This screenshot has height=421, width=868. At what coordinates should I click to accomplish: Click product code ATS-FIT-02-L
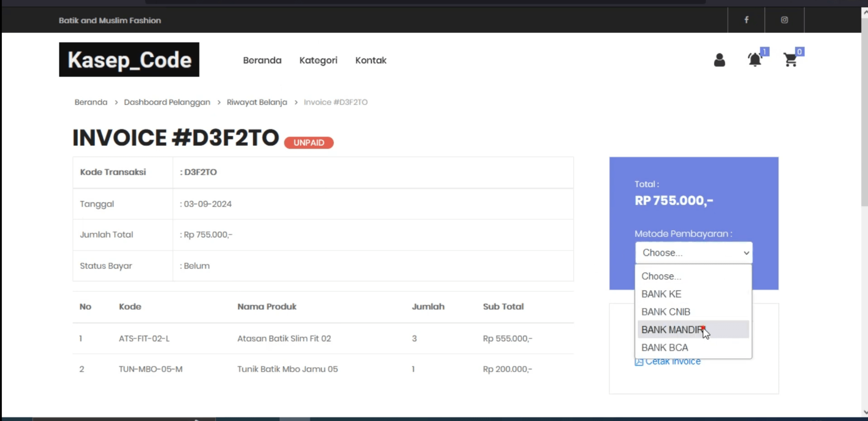point(144,338)
